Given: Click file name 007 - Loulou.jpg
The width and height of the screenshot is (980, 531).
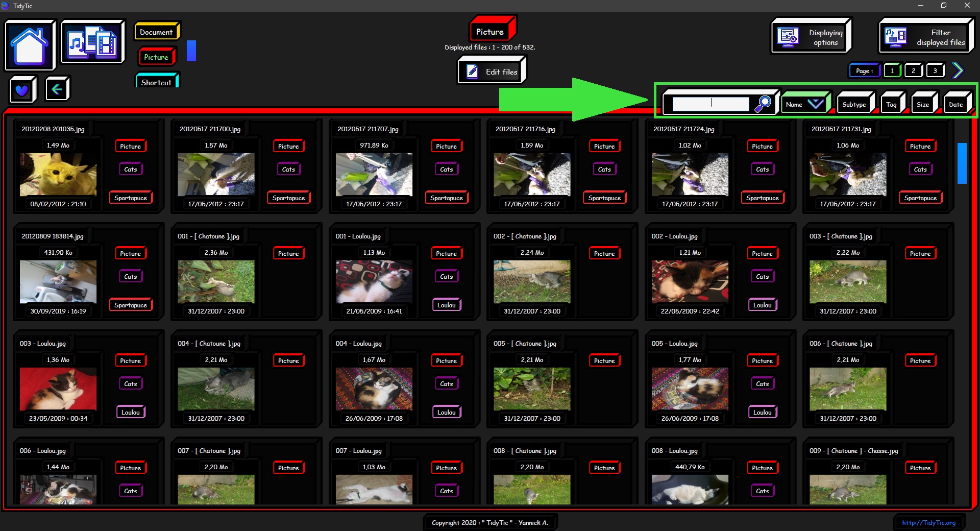Looking at the screenshot, I should (x=358, y=451).
